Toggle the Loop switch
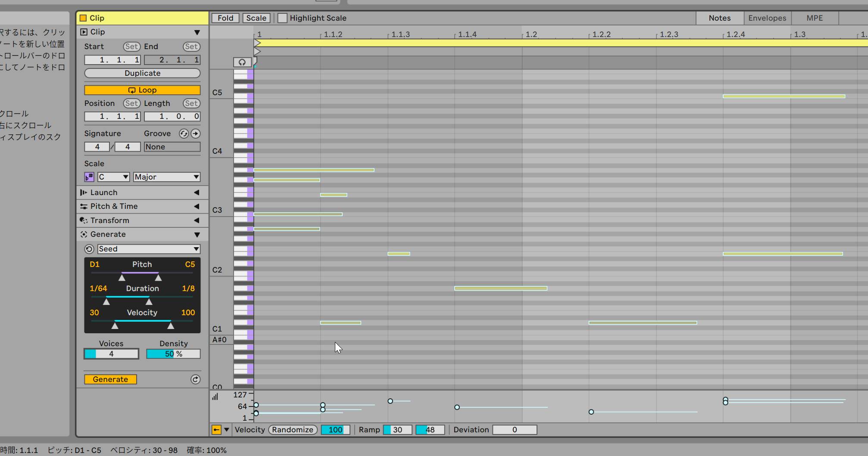 [x=142, y=90]
